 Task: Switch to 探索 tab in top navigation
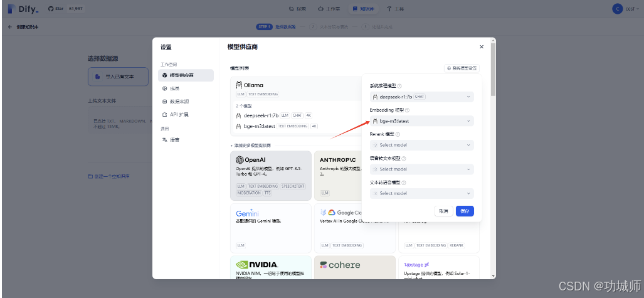(x=297, y=9)
